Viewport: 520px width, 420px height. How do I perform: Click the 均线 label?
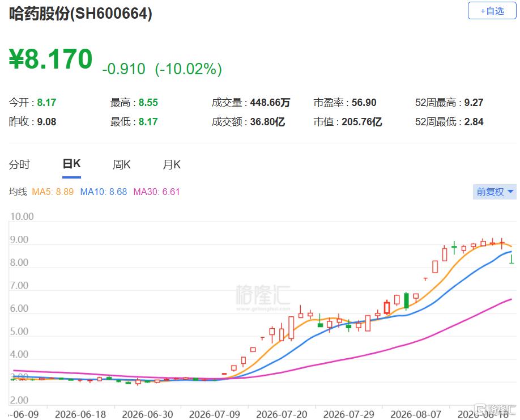click(x=18, y=192)
